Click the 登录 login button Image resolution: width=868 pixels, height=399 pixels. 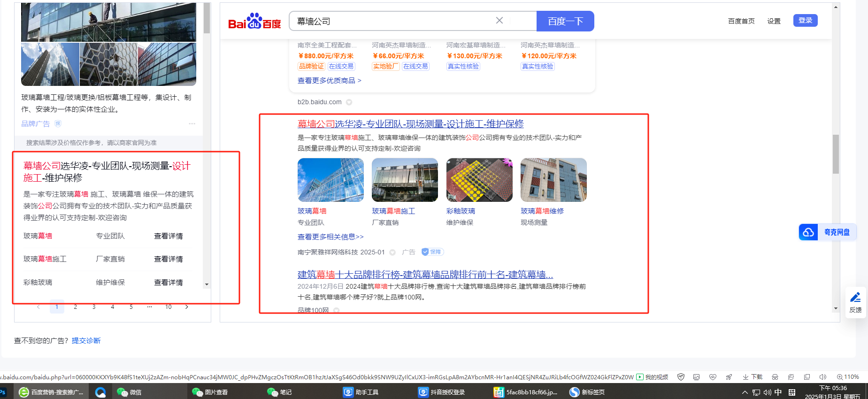pyautogui.click(x=806, y=21)
